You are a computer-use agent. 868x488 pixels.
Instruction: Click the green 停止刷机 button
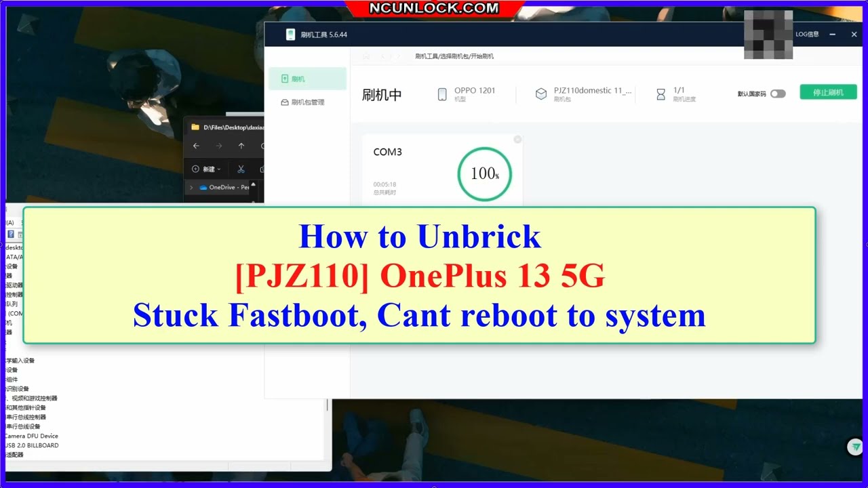click(x=828, y=92)
